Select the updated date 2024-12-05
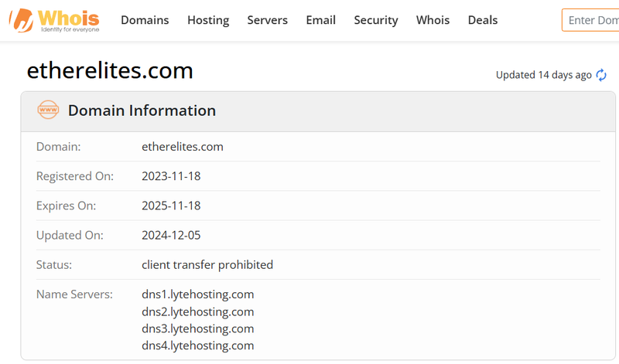The height and width of the screenshot is (364, 619). point(171,235)
